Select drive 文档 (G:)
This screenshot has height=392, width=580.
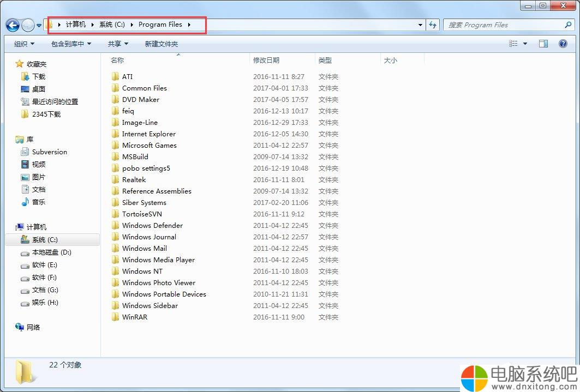click(45, 290)
